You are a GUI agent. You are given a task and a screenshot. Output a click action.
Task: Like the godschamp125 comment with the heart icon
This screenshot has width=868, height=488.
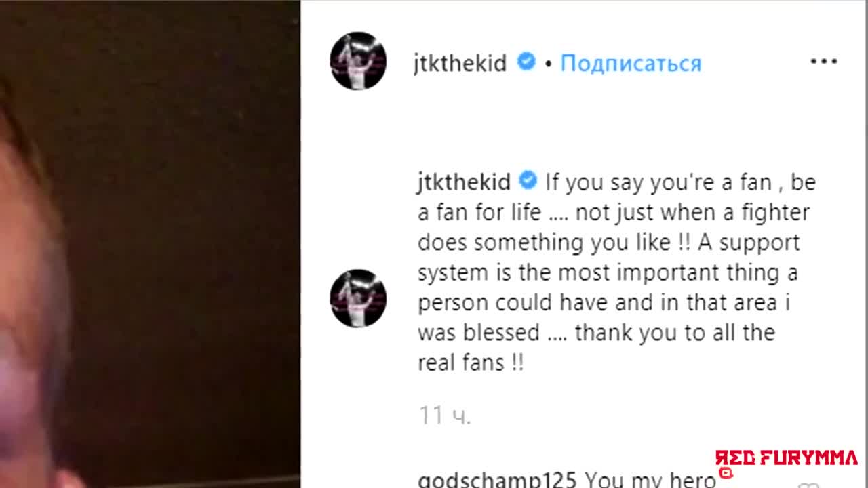[x=807, y=484]
